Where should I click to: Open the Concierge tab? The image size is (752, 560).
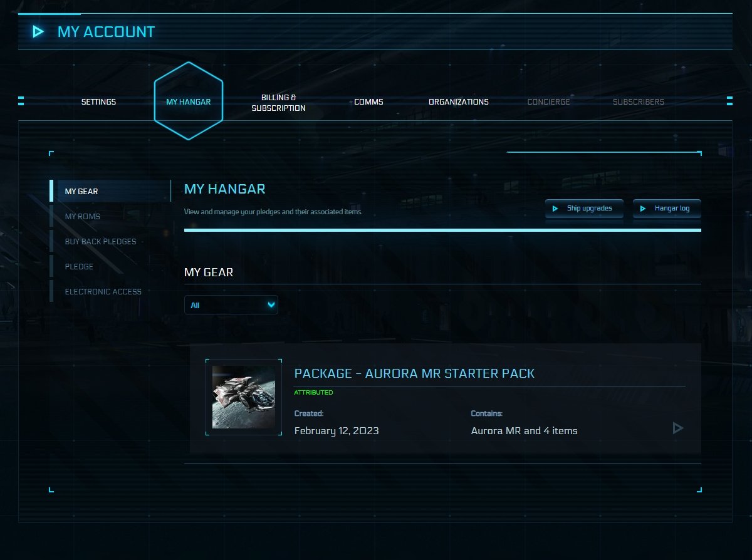coord(549,102)
